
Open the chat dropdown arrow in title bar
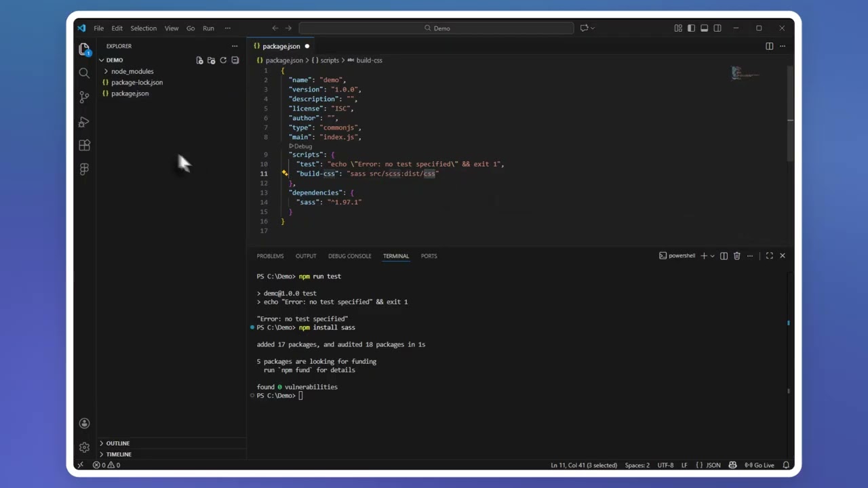[x=593, y=28]
